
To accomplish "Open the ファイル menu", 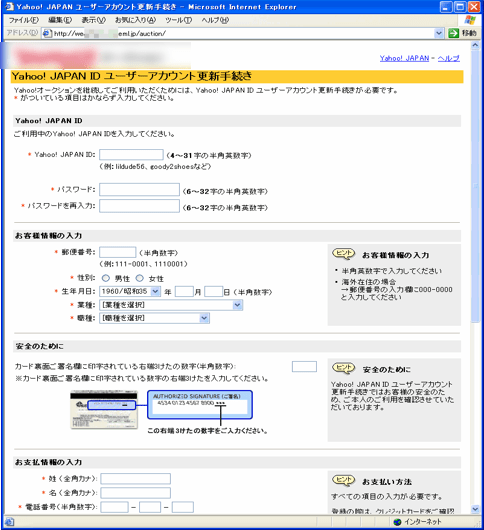I will [24, 20].
